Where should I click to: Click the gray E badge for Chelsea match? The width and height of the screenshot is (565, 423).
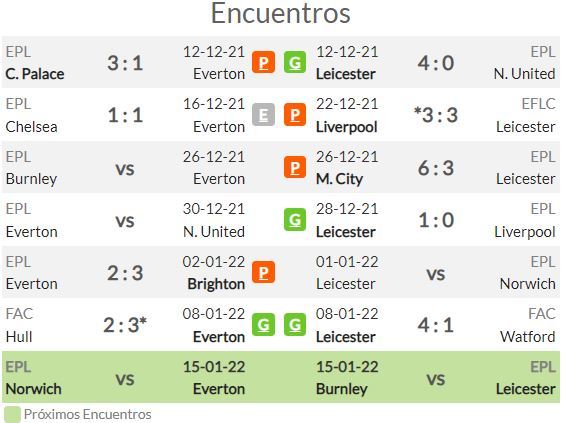[x=263, y=115]
